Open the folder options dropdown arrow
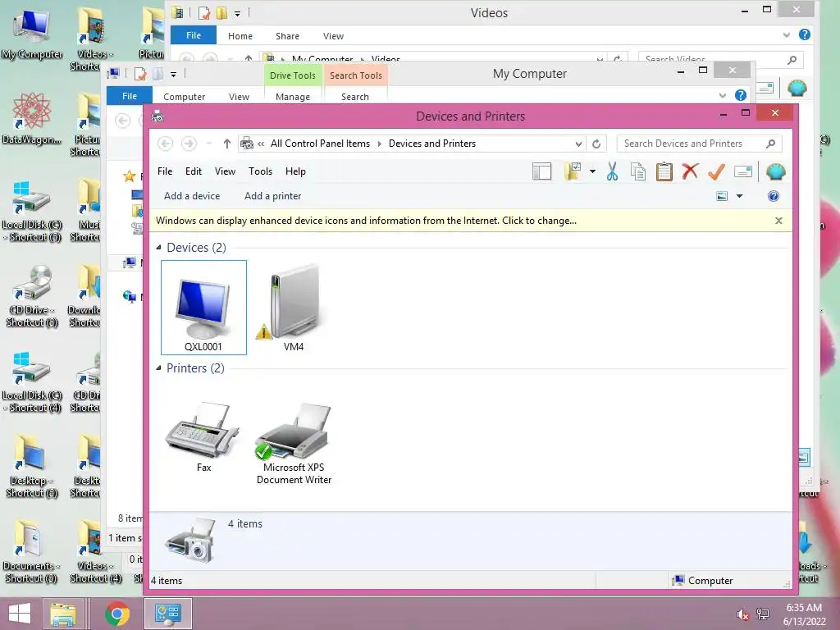 pyautogui.click(x=592, y=171)
